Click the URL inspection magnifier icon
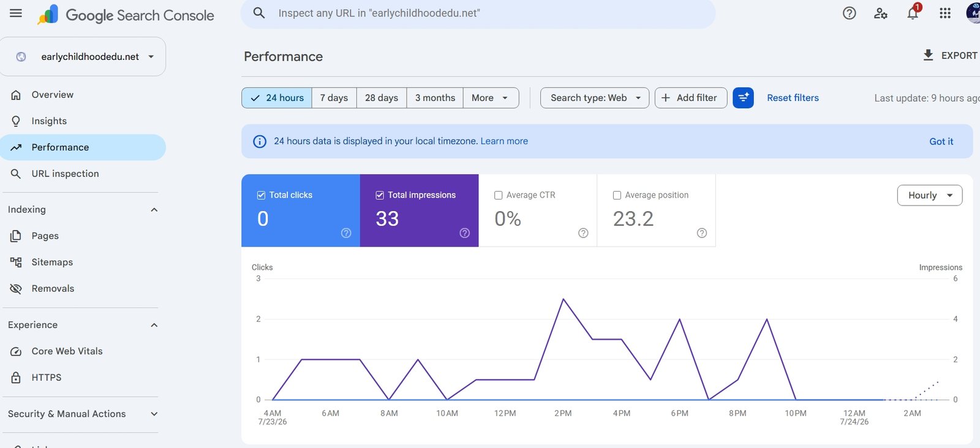Screen dimensions: 980x448 [16, 174]
